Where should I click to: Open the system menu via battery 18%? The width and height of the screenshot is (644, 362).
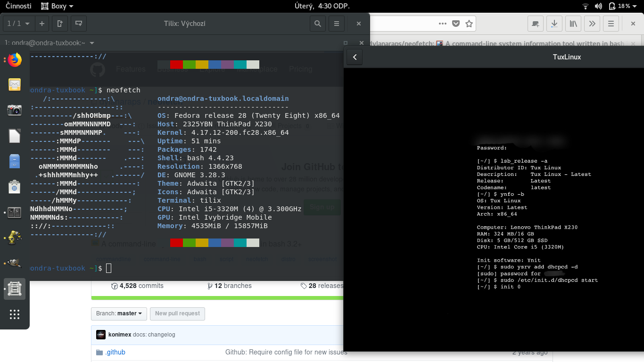pos(623,6)
